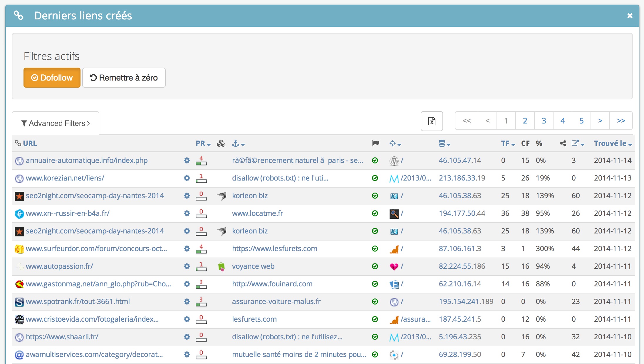Click link chain icon in dialog title
Screen dimensions: 644x364
19,15
